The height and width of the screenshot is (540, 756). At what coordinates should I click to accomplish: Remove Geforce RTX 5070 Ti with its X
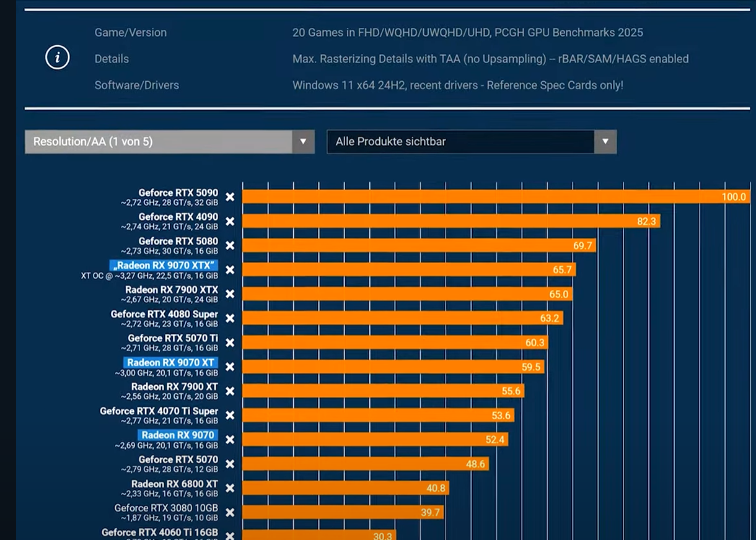(230, 342)
